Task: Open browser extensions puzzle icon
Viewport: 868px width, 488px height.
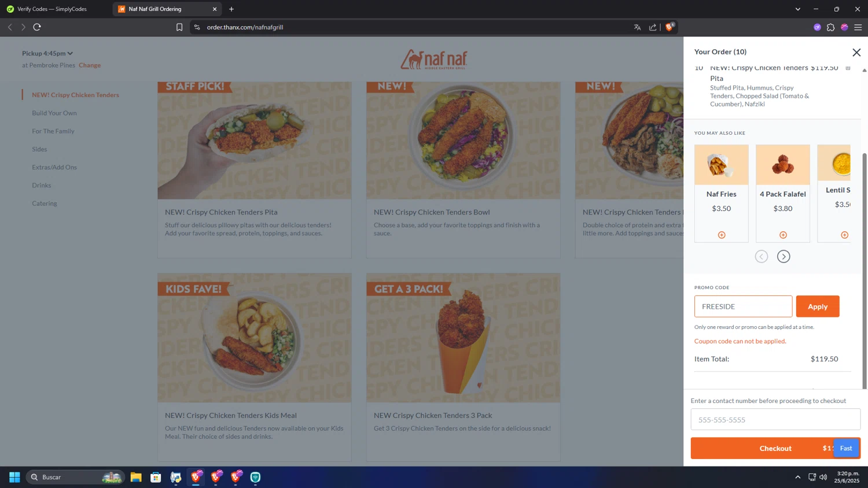Action: [x=830, y=27]
